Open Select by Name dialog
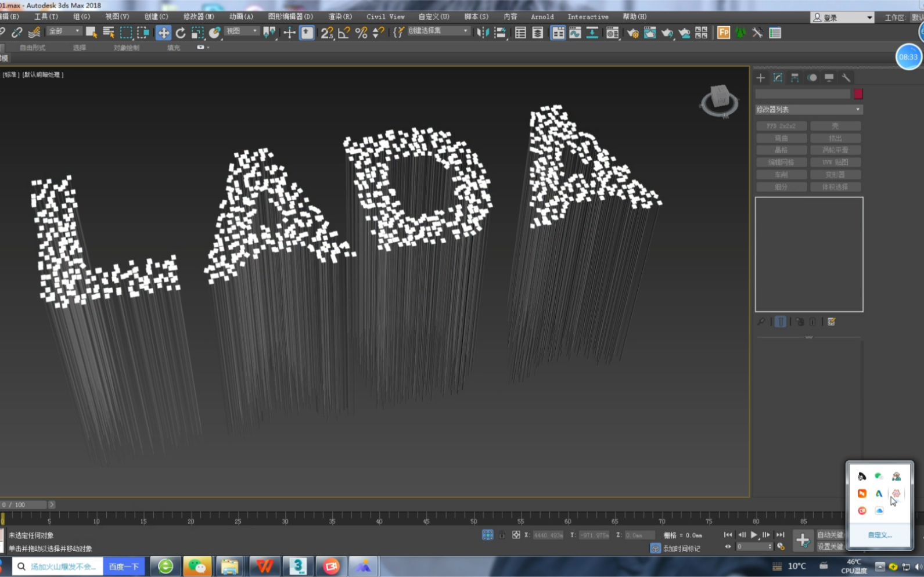Screen dimensions: 924x577 coord(108,33)
